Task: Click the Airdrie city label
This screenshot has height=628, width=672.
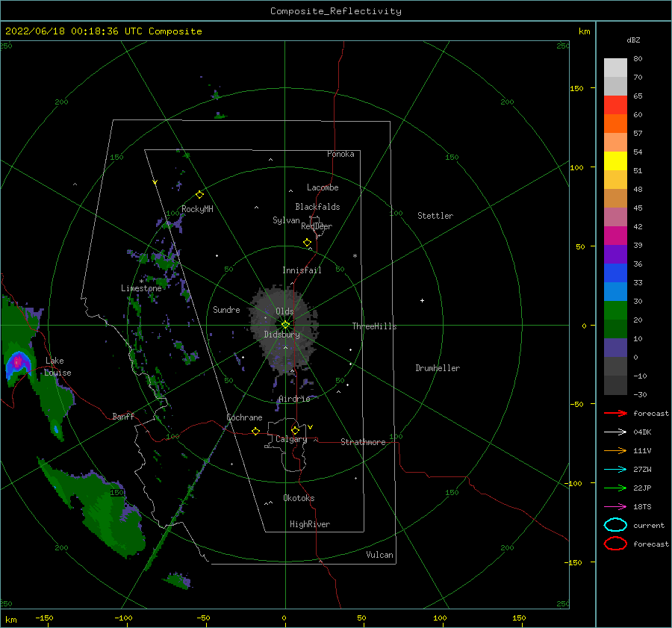Action: tap(294, 399)
